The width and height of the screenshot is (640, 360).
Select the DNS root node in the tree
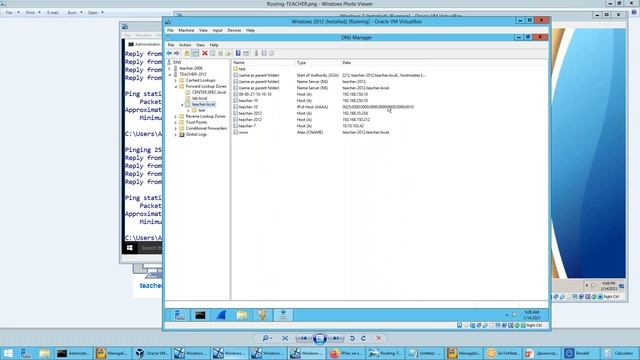[177, 62]
